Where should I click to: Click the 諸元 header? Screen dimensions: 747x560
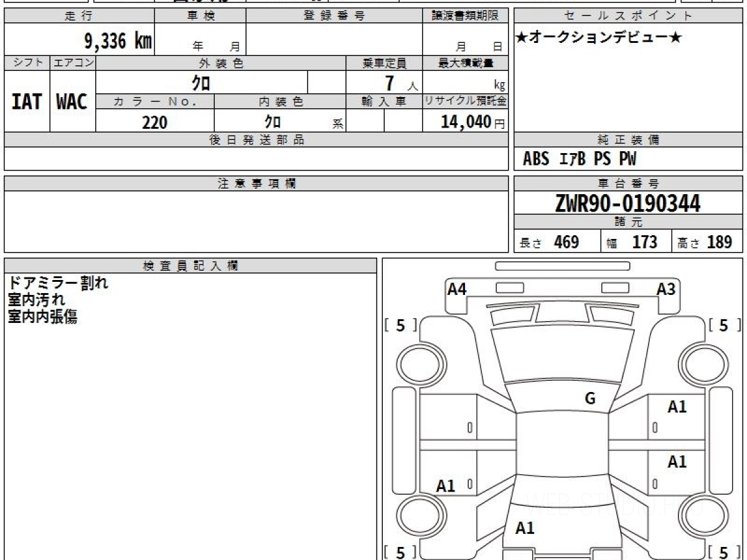pyautogui.click(x=629, y=222)
